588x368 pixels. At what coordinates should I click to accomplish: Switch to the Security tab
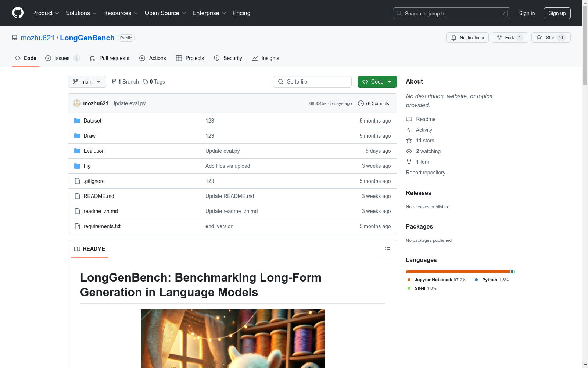(x=228, y=58)
